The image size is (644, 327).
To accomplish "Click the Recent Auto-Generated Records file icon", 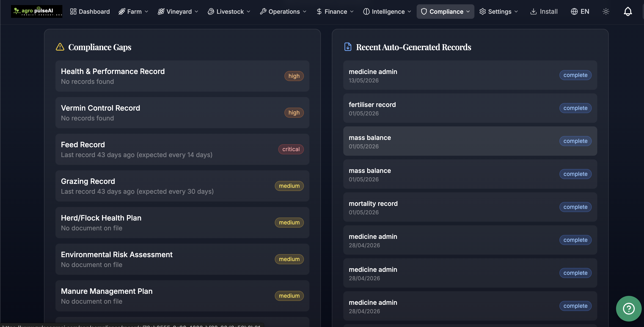I will 348,47.
